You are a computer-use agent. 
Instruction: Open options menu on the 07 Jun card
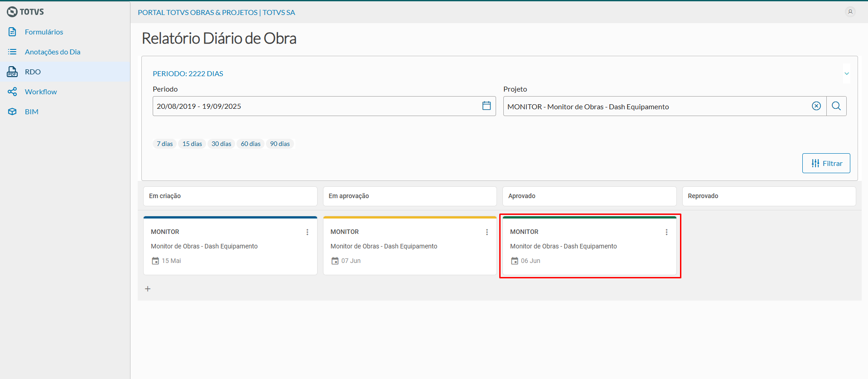[x=487, y=232]
